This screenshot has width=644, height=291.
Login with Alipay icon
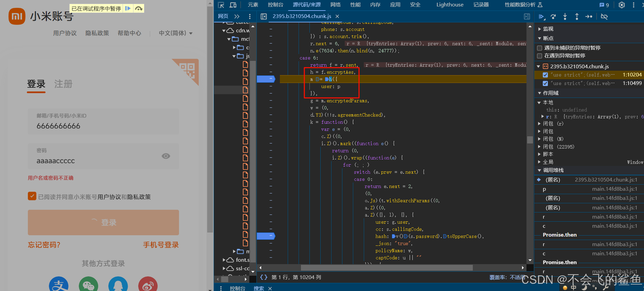pos(59,284)
